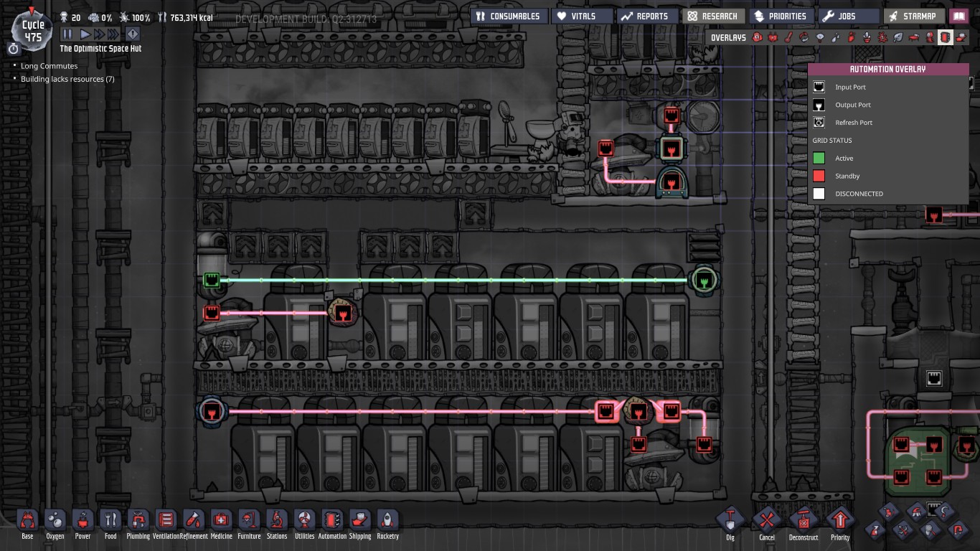This screenshot has width=980, height=551.
Task: Open the Priorities screen
Action: point(781,16)
